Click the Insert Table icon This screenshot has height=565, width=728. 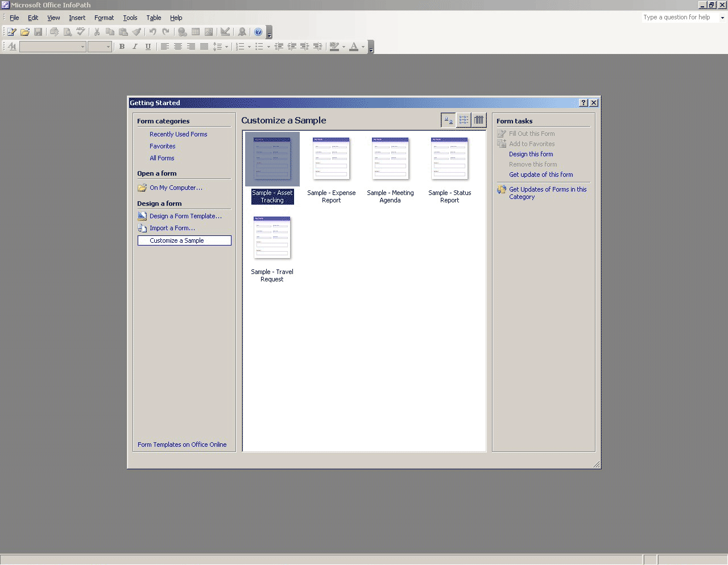click(196, 32)
